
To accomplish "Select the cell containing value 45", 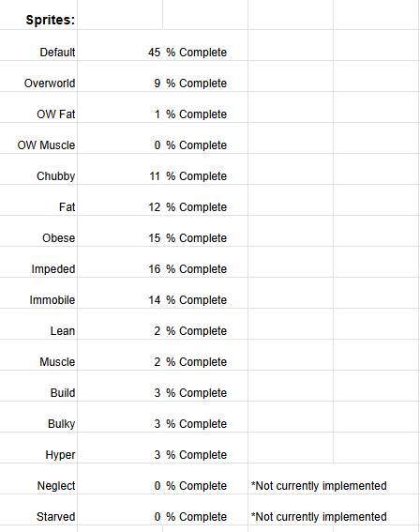I will click(120, 45).
